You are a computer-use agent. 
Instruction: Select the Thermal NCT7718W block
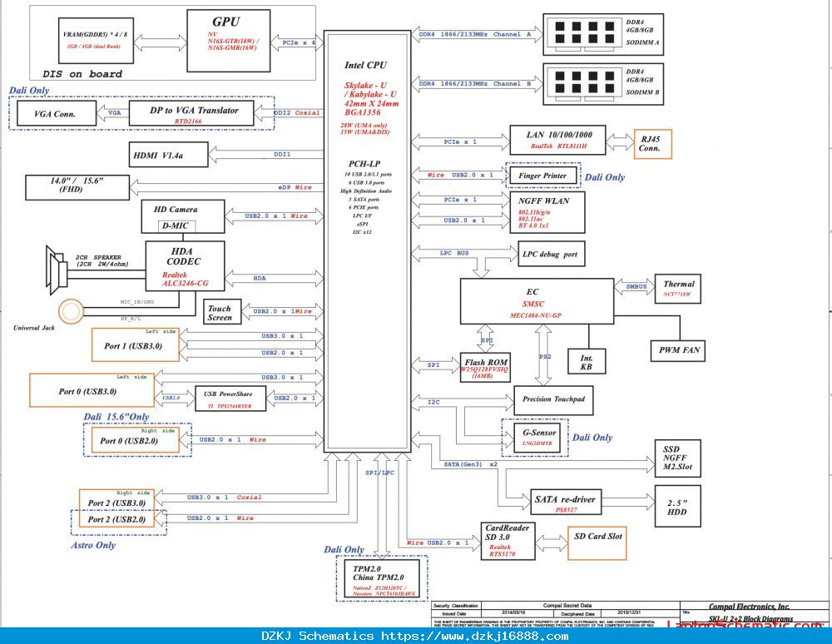pos(678,289)
